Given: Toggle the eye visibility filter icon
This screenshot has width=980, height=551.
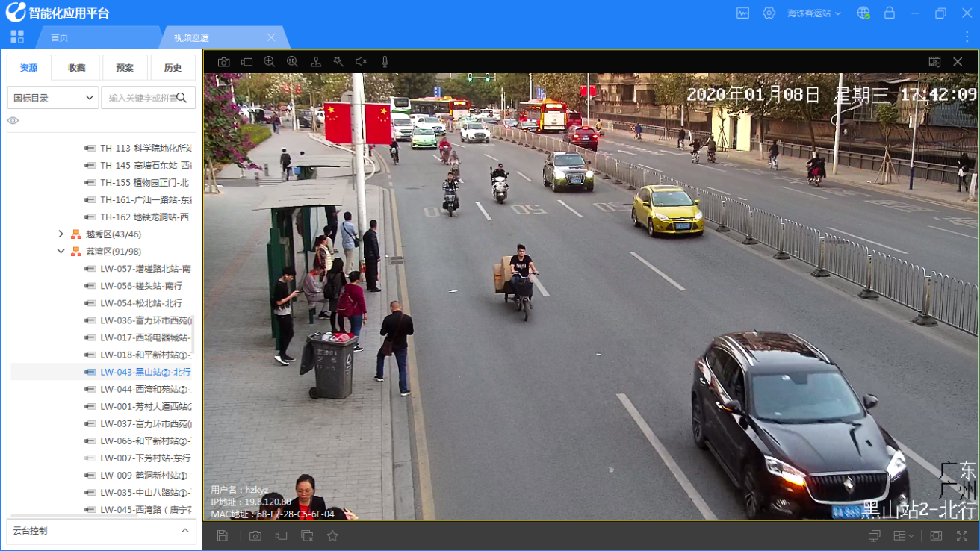Looking at the screenshot, I should click(13, 121).
